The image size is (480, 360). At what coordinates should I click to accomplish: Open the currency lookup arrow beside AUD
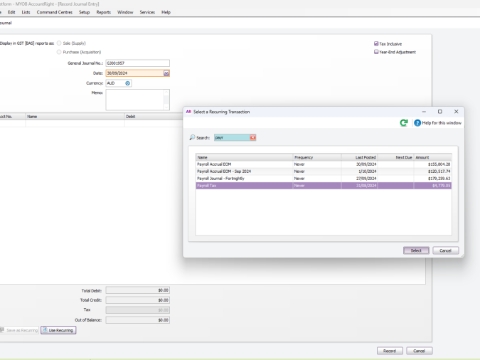coord(128,83)
